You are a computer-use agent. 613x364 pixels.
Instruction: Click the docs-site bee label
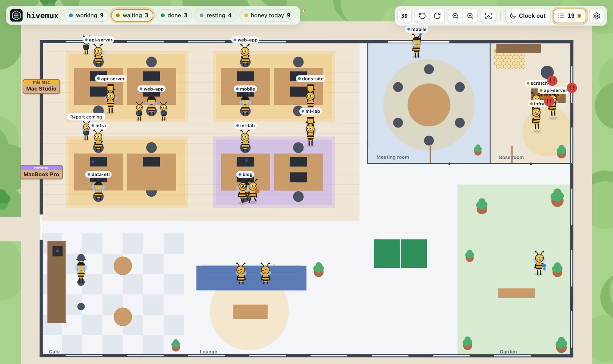[x=310, y=79]
